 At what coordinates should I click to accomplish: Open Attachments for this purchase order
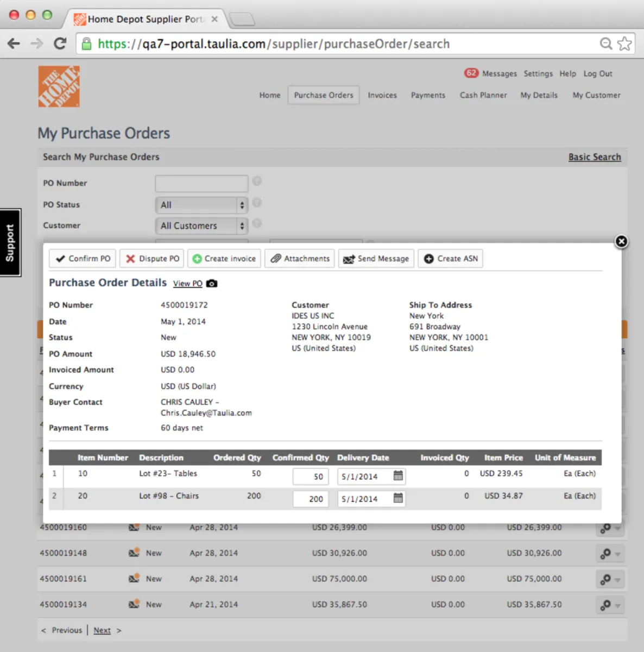click(x=300, y=259)
